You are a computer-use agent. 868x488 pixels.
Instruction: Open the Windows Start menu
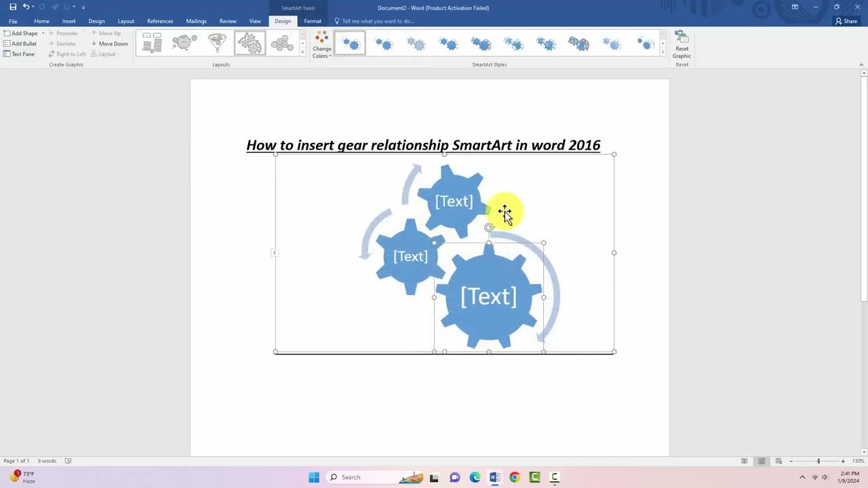[314, 477]
